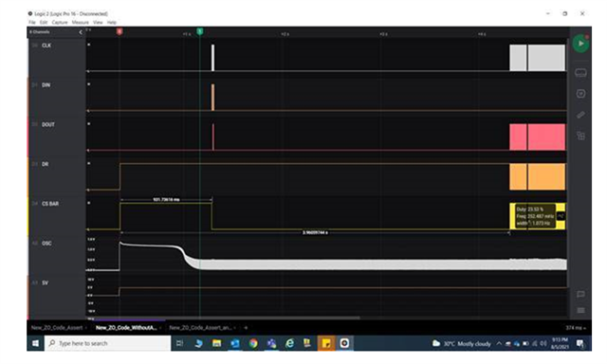
Task: Click the horizontal timeline scrollbar
Action: (227, 318)
